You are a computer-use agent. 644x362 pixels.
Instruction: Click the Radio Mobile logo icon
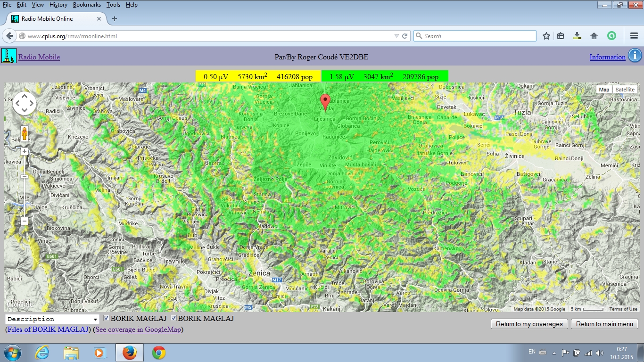9,56
